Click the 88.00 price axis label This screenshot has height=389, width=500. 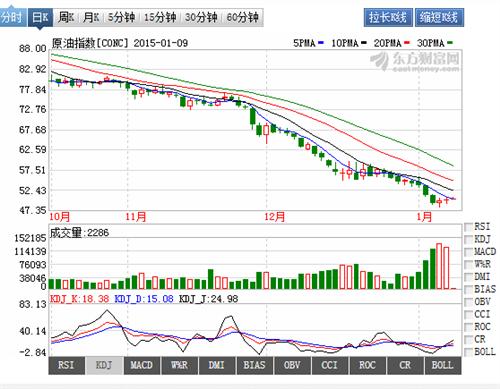pyautogui.click(x=33, y=49)
